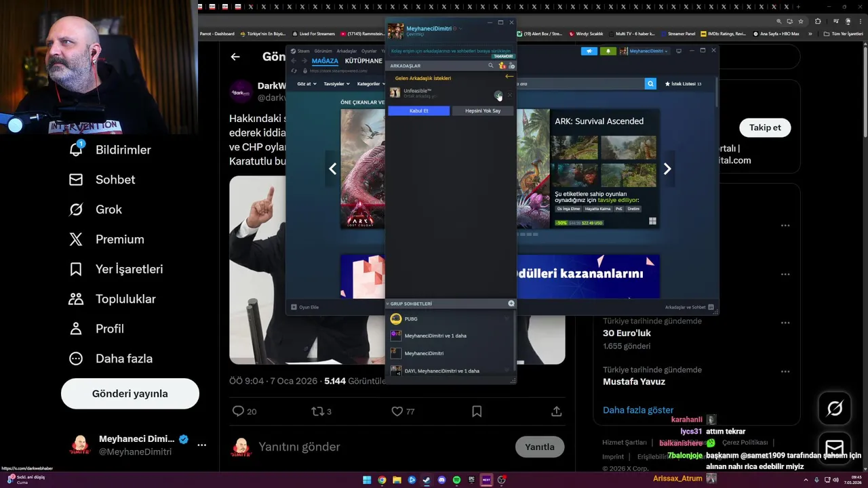Go back using the X post back arrow
The width and height of the screenshot is (868, 488).
point(235,57)
